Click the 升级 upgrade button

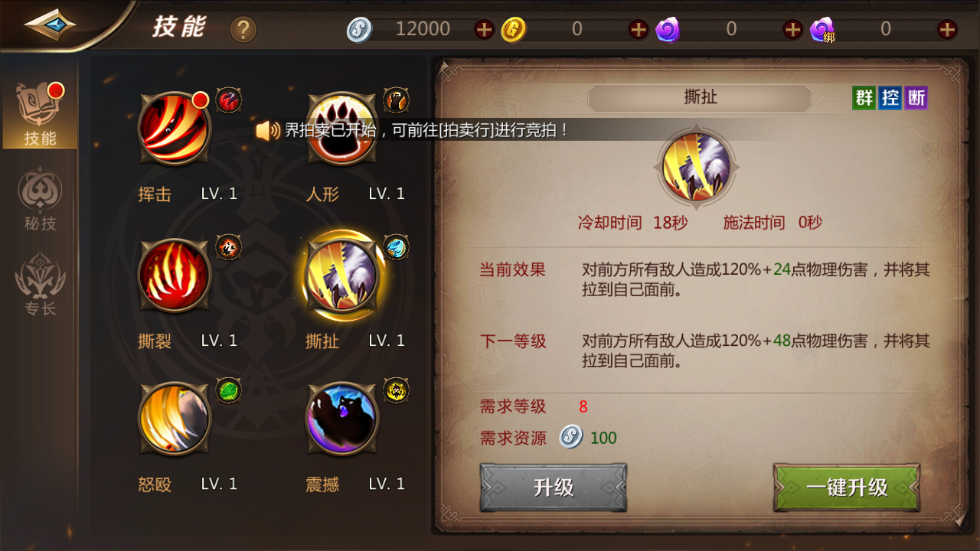[554, 487]
